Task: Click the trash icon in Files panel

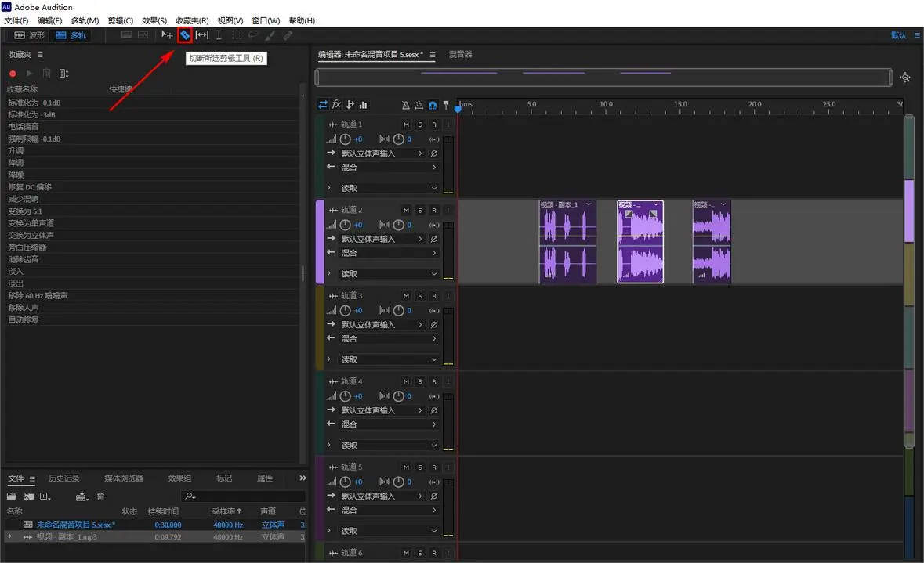Action: [101, 496]
